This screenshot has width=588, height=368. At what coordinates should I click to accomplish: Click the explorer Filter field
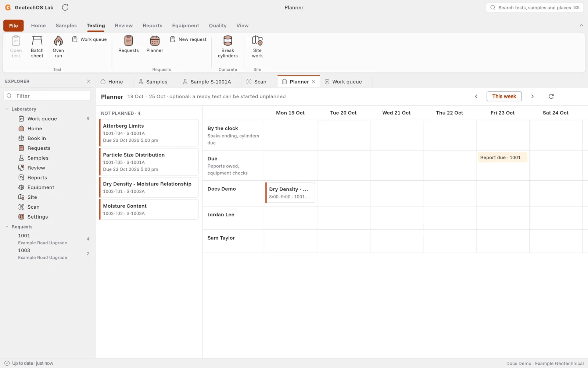tap(47, 96)
